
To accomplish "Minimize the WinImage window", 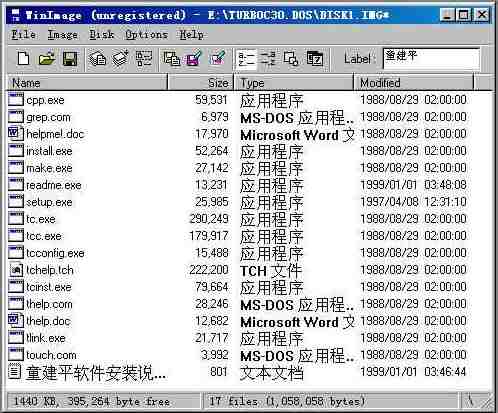I will coord(448,15).
